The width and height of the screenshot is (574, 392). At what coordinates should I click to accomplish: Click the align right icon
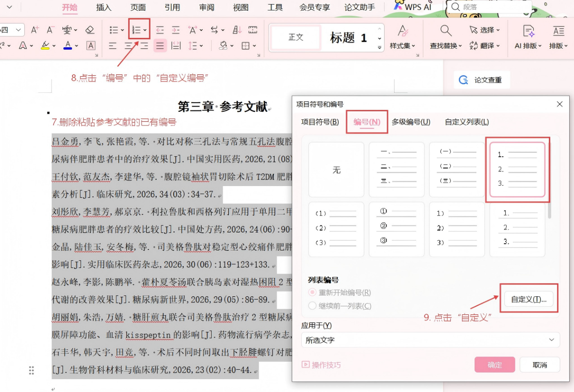144,46
